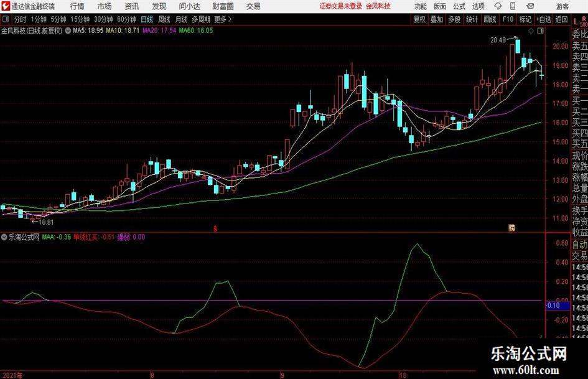
Task: Click the MA5: 18.95 indicator label
Action: [88, 30]
